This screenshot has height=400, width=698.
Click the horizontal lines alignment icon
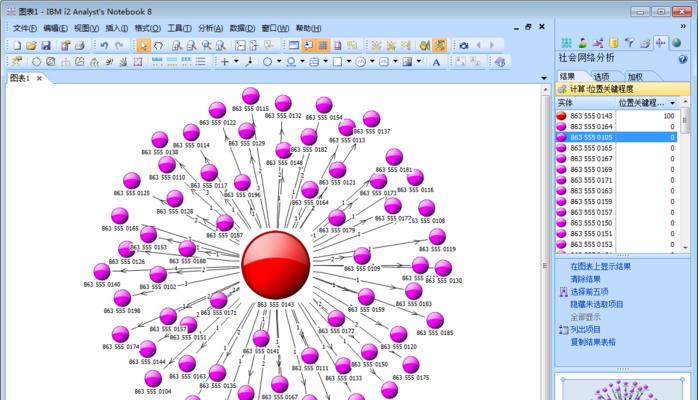201,62
